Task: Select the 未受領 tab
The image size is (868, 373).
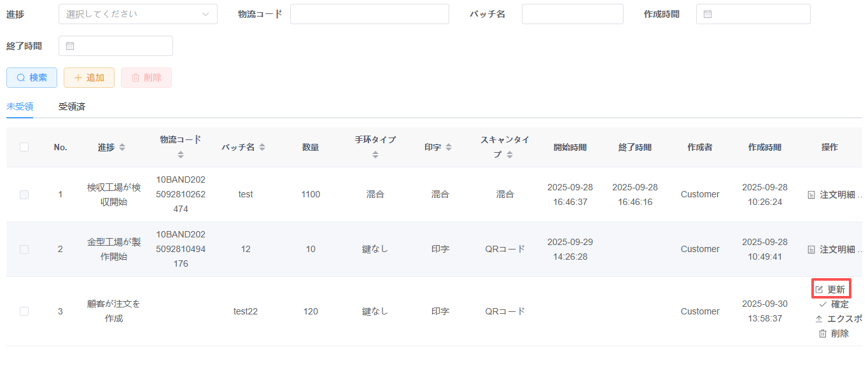Action: pyautogui.click(x=20, y=107)
